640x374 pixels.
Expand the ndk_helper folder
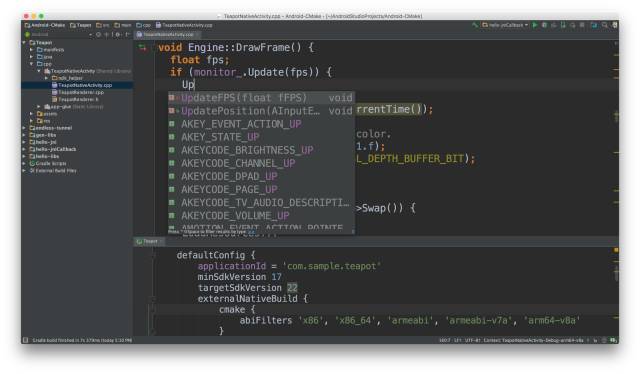(46, 78)
